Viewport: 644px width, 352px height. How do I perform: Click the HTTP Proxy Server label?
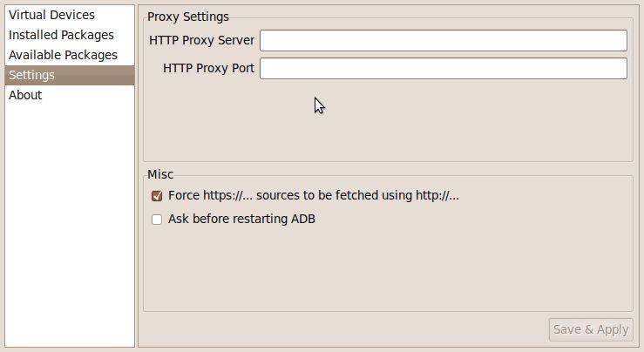[201, 40]
